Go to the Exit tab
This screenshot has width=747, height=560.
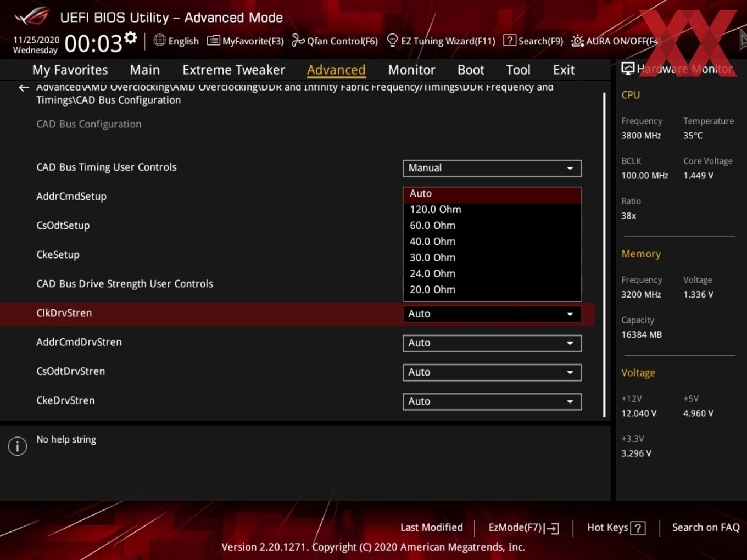[564, 70]
